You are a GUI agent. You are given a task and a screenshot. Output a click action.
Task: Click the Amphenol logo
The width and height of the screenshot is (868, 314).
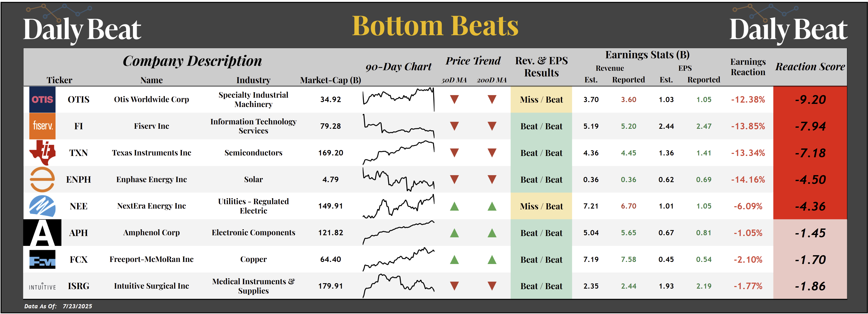tap(42, 233)
